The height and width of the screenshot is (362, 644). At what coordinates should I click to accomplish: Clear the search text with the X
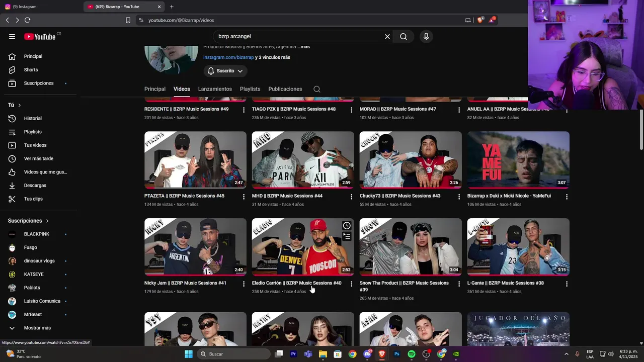point(387,36)
